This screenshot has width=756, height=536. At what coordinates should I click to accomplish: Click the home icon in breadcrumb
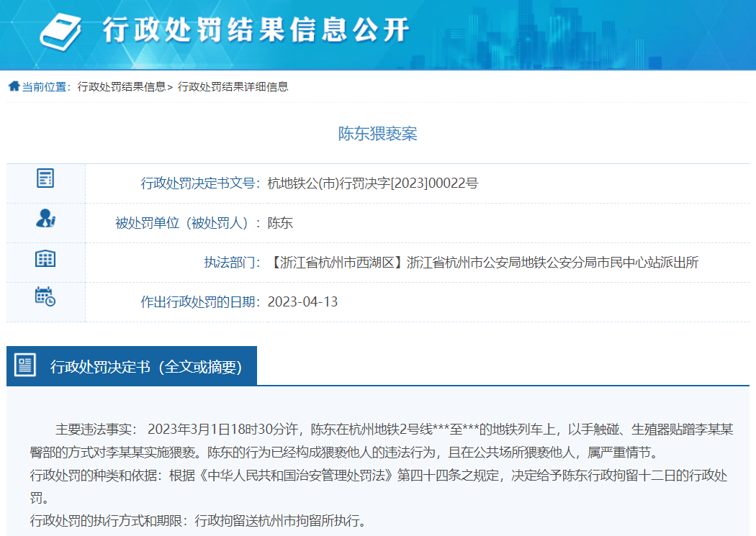coord(14,86)
